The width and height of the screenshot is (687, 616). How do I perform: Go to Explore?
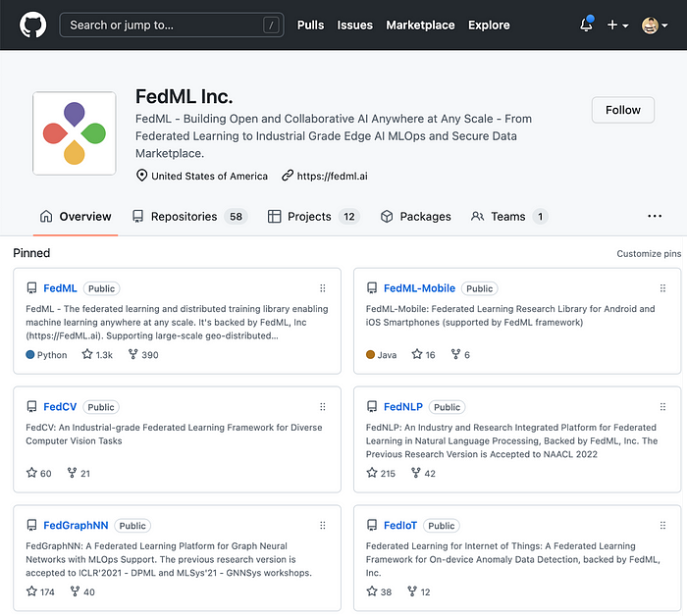[x=489, y=25]
